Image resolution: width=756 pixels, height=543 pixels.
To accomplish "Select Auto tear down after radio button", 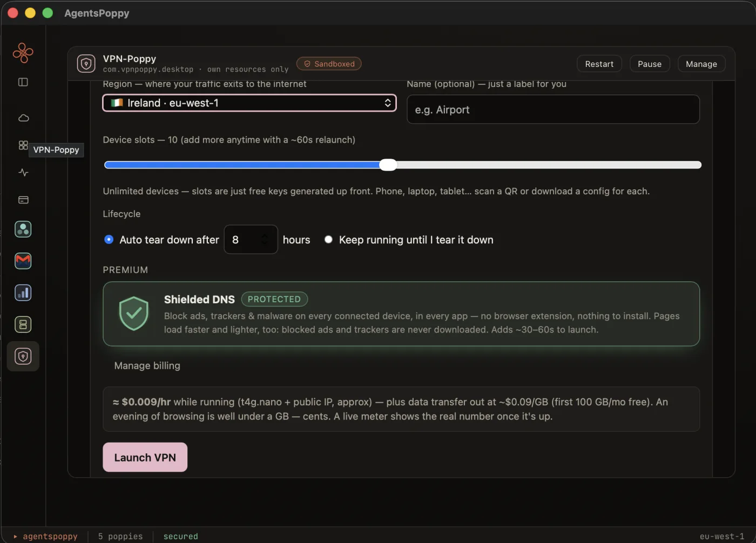I will point(109,240).
